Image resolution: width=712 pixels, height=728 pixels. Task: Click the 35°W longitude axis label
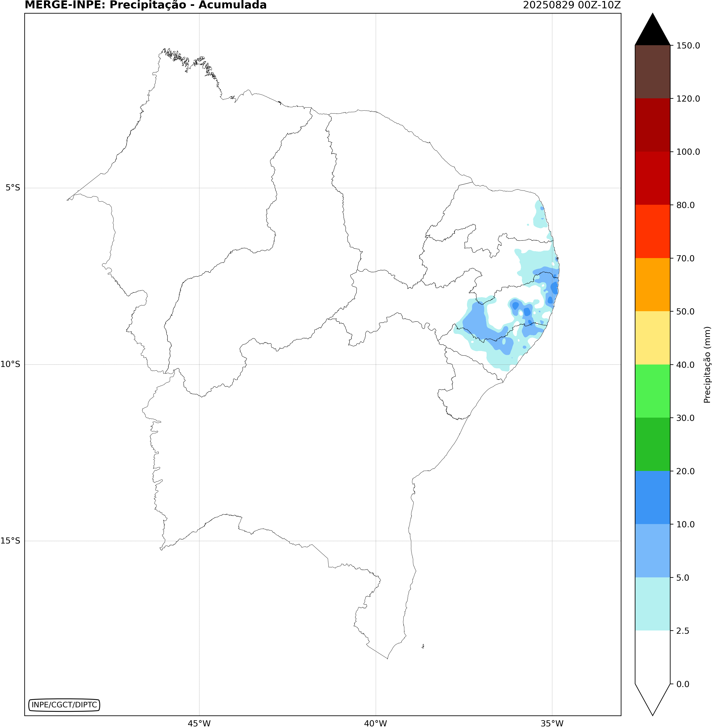tap(552, 723)
